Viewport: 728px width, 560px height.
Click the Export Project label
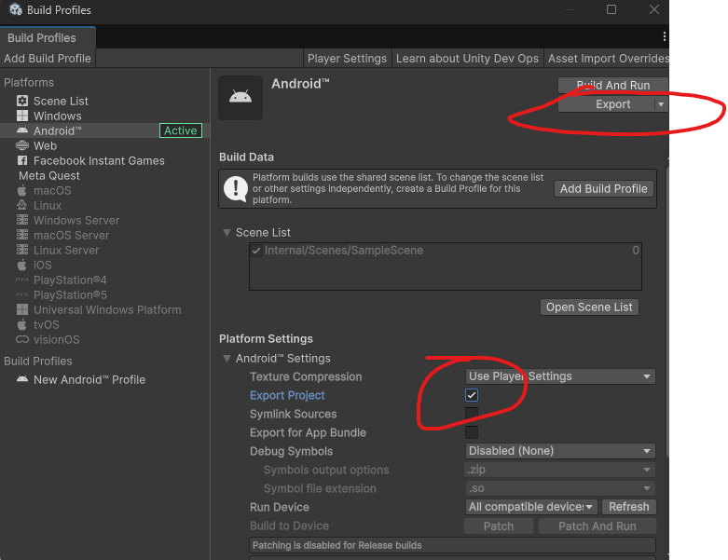coord(287,395)
